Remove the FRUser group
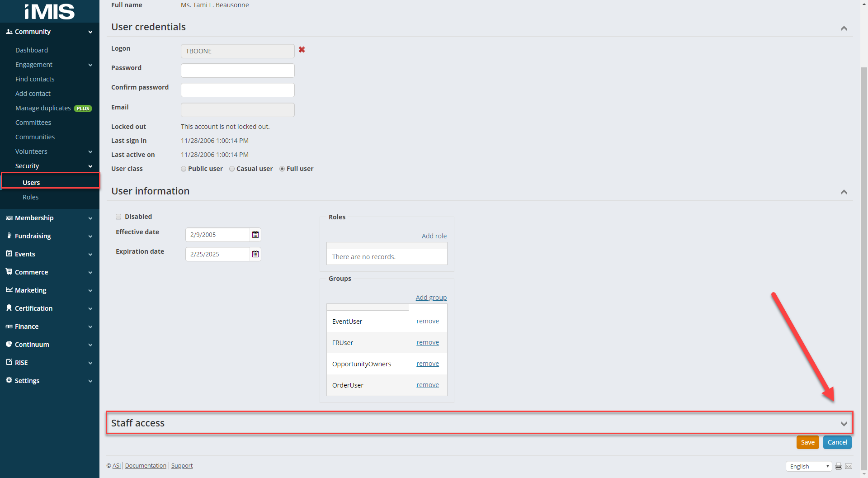This screenshot has width=868, height=478. (427, 342)
